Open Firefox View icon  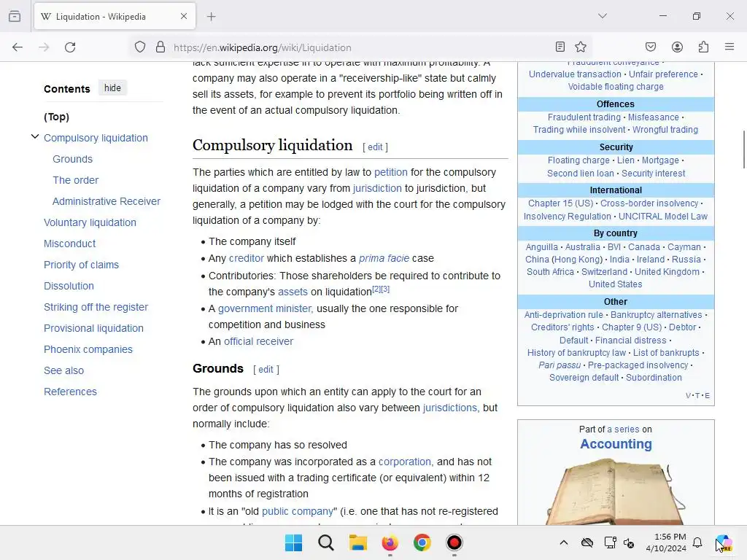[15, 16]
